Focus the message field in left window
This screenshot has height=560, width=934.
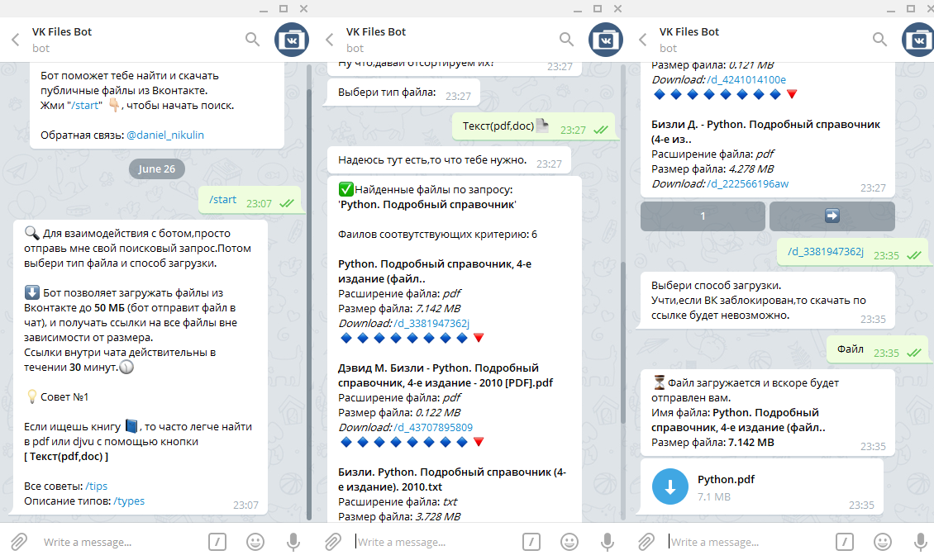(122, 542)
